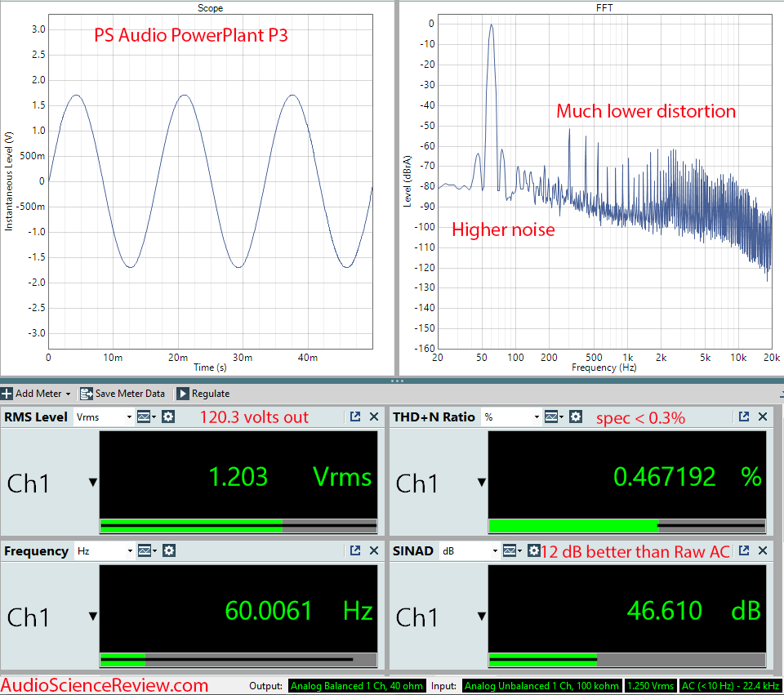Expand Ch1 channel arrow in THD+N Ratio
The image size is (784, 695).
(x=482, y=483)
